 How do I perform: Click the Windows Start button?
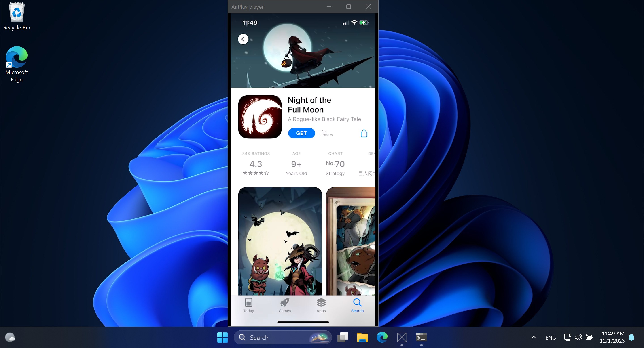pos(222,337)
